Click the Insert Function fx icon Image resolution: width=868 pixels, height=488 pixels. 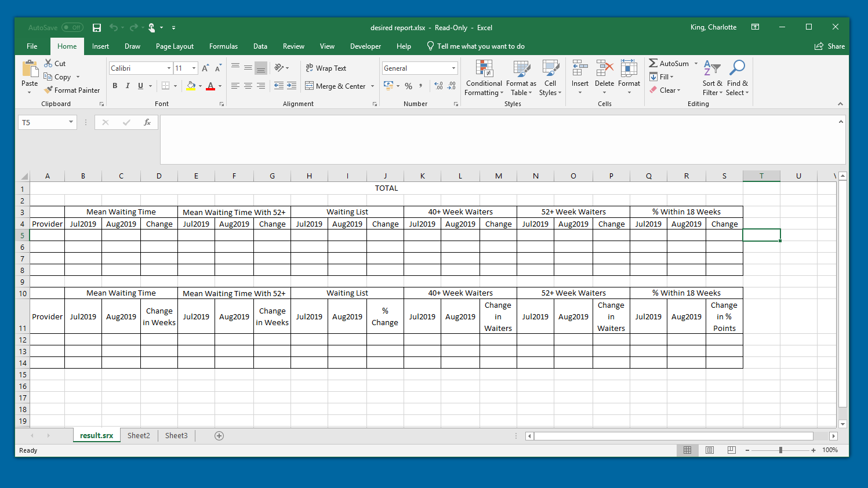pyautogui.click(x=147, y=122)
